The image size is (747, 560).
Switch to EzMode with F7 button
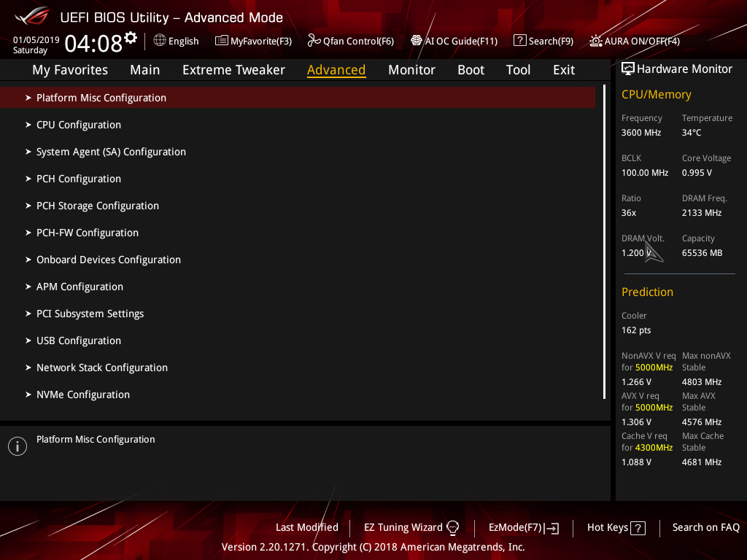point(523,527)
